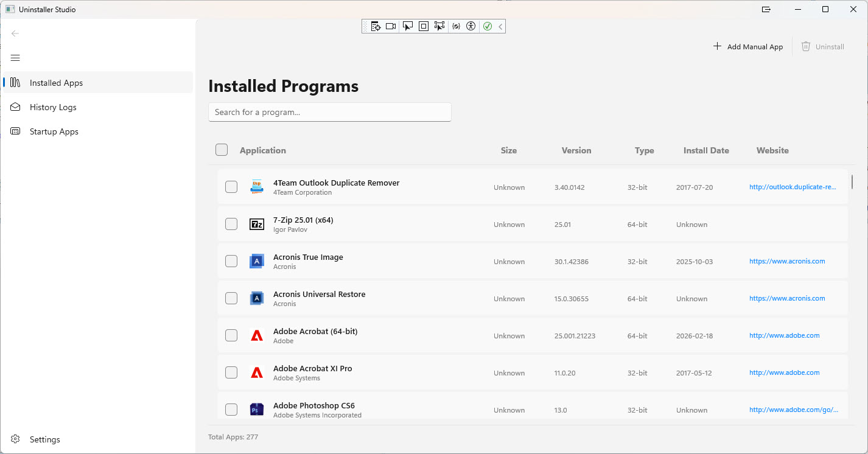Click the Add Manual App button
This screenshot has height=454, width=868.
[x=748, y=46]
